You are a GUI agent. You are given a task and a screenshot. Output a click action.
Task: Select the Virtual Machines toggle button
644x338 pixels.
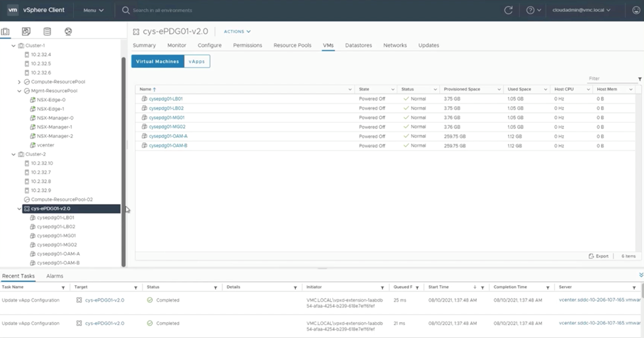pyautogui.click(x=157, y=61)
